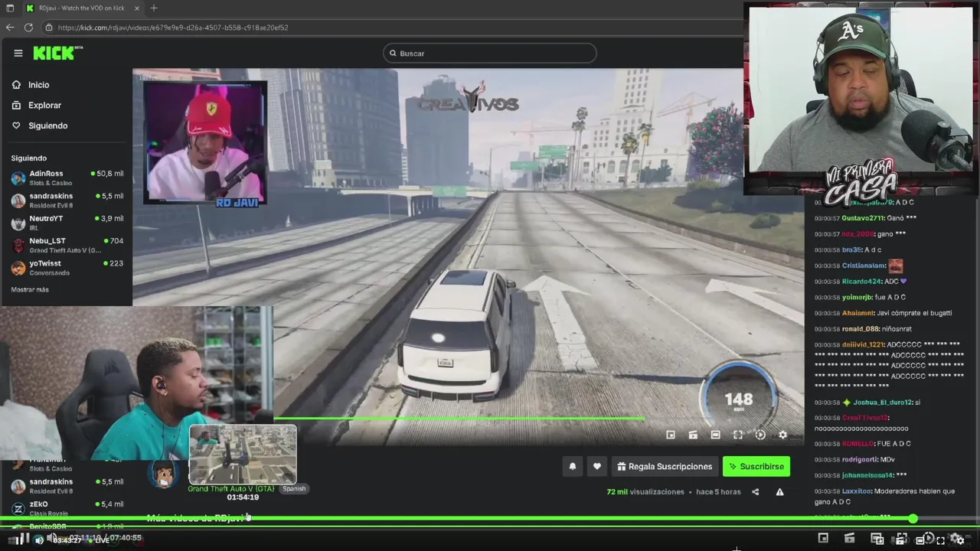Image resolution: width=980 pixels, height=551 pixels.
Task: Toggle mini player in Kick video controls
Action: click(671, 435)
